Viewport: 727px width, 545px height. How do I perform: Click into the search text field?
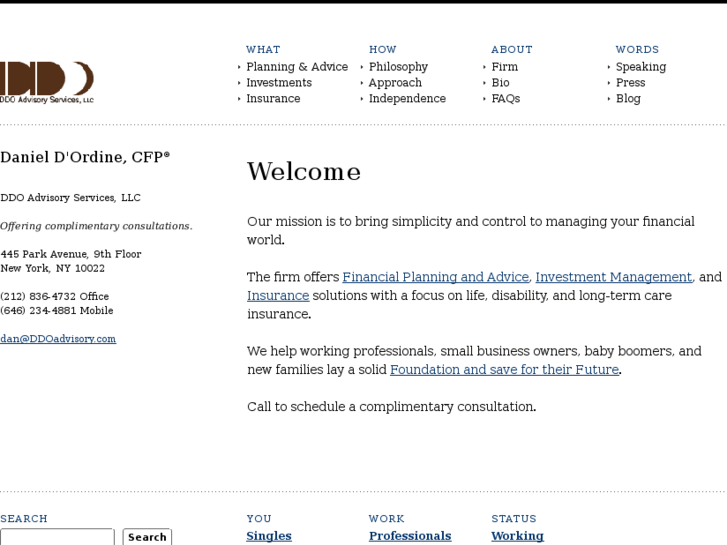pos(57,537)
